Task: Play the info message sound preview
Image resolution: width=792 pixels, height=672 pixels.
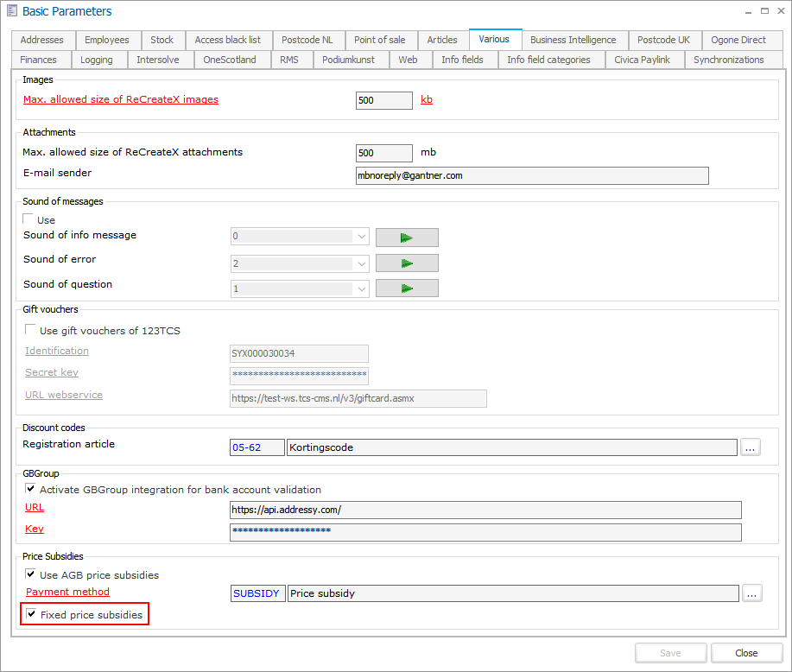Action: click(x=407, y=238)
